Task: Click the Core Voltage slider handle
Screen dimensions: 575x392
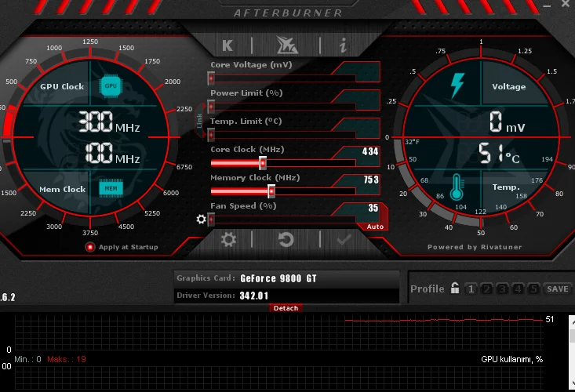Action: [211, 78]
